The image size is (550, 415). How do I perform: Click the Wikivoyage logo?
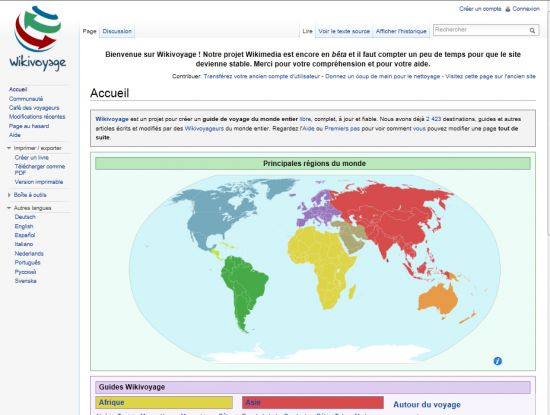pos(38,38)
